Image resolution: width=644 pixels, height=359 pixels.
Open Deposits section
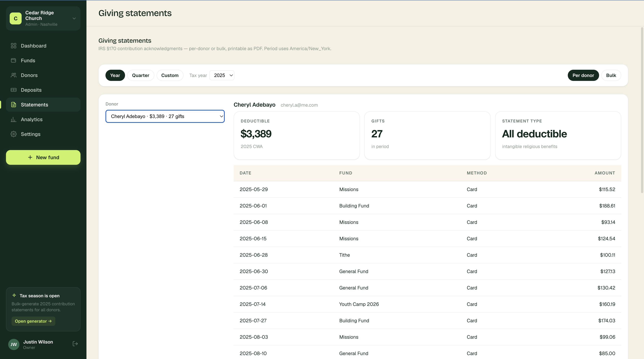[43, 90]
